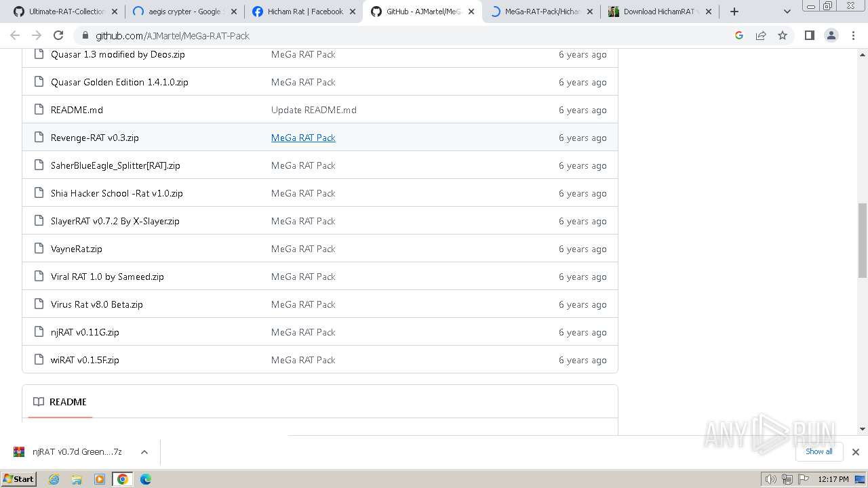Image resolution: width=868 pixels, height=488 pixels.
Task: Open Shia Hacker School -Rat v1.0.zip
Action: pos(117,193)
